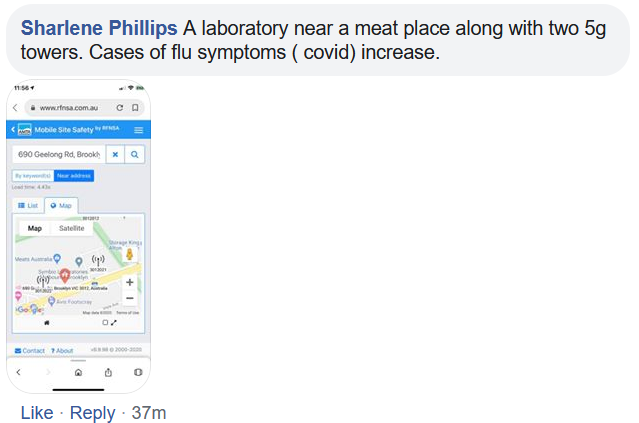Like Sharlene Phillips' comment

[37, 412]
